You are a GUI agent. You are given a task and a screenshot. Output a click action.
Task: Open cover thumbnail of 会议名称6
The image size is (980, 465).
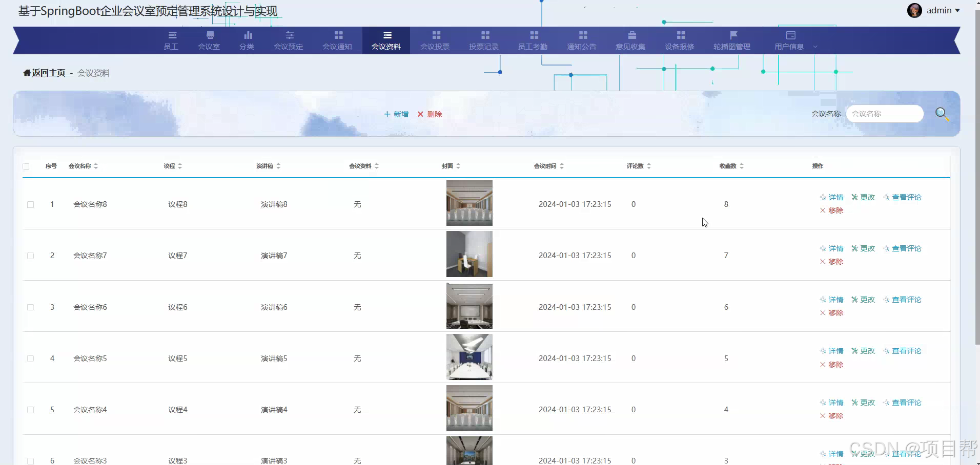click(469, 306)
